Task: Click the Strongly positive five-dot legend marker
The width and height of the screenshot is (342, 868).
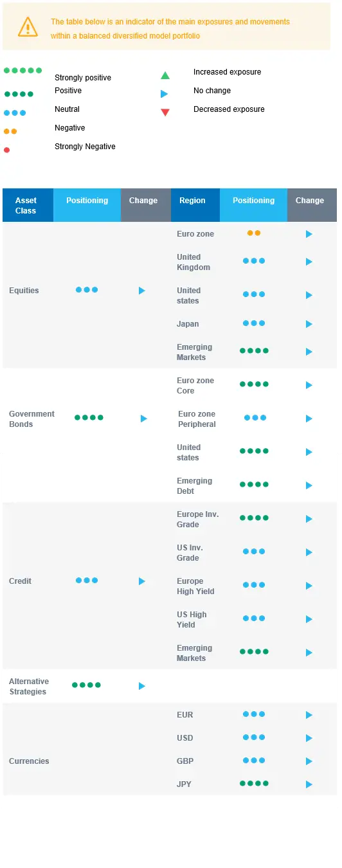Action: [22, 70]
